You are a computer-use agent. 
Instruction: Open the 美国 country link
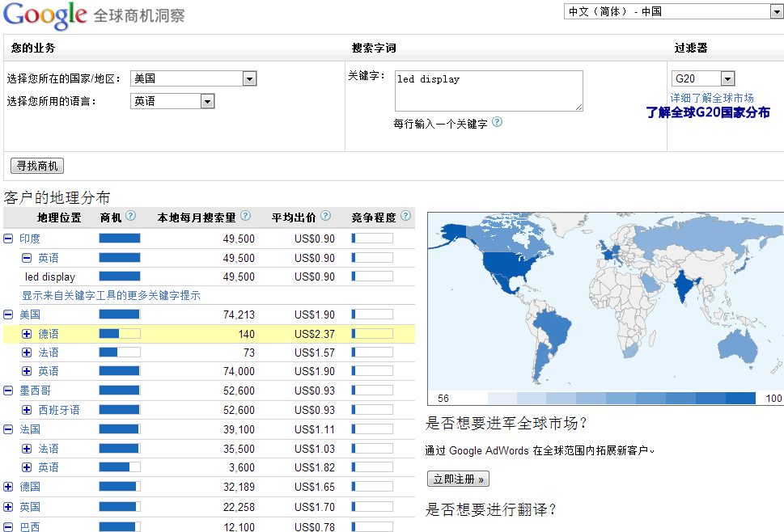30,315
